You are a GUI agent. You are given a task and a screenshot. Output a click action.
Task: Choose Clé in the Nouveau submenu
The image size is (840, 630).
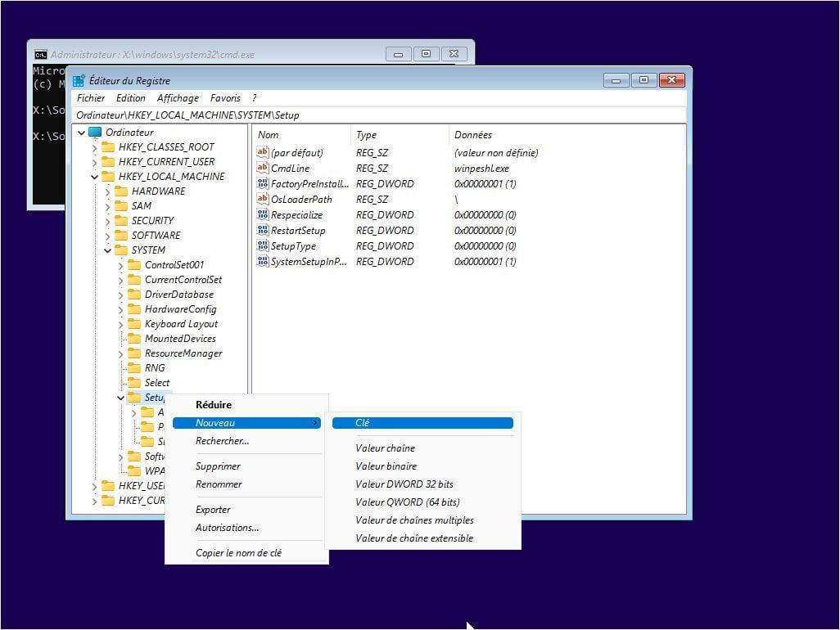(x=422, y=423)
